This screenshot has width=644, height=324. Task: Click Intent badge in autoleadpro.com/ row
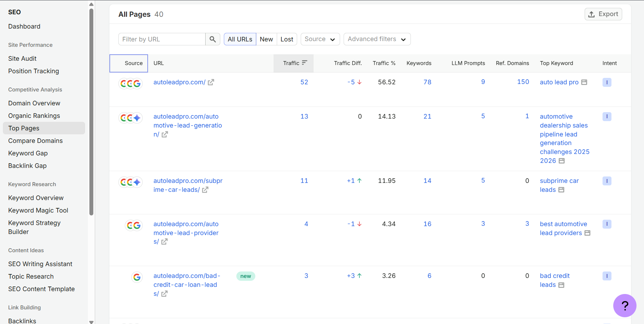[x=607, y=82]
